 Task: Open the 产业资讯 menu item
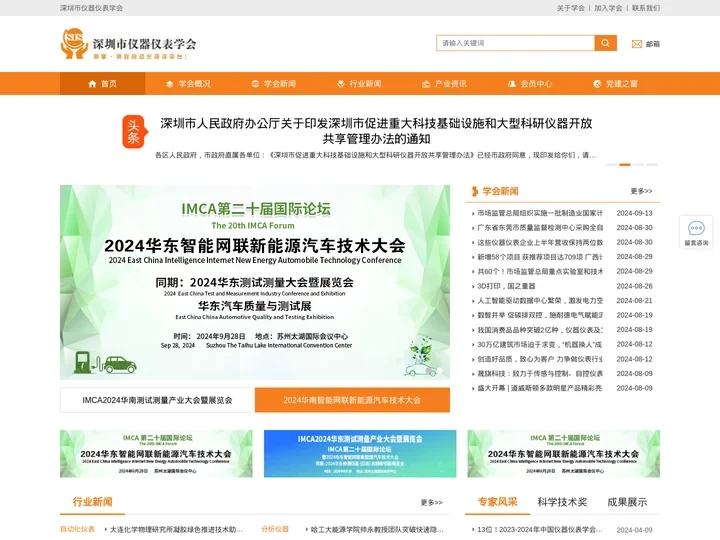(x=444, y=84)
